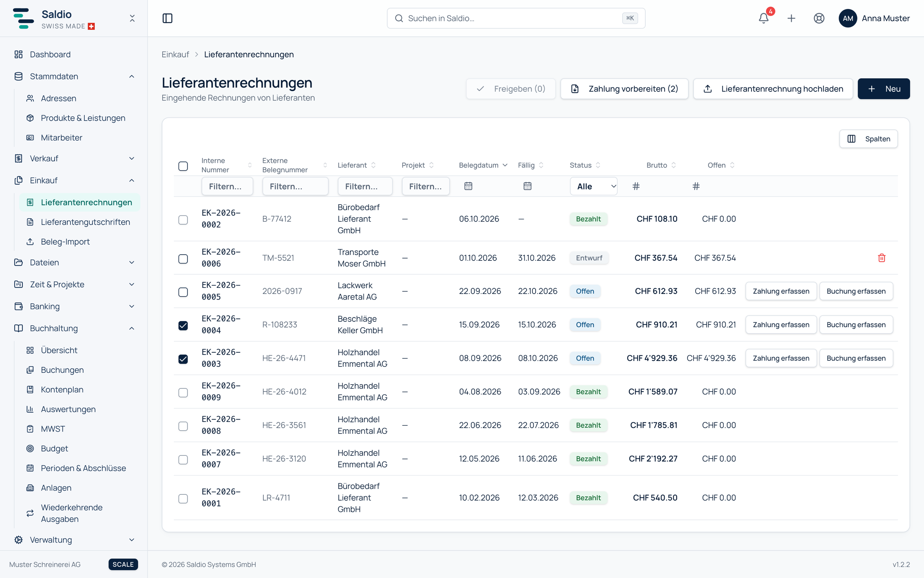
Task: Open the Kontenplan page
Action: pos(80,390)
